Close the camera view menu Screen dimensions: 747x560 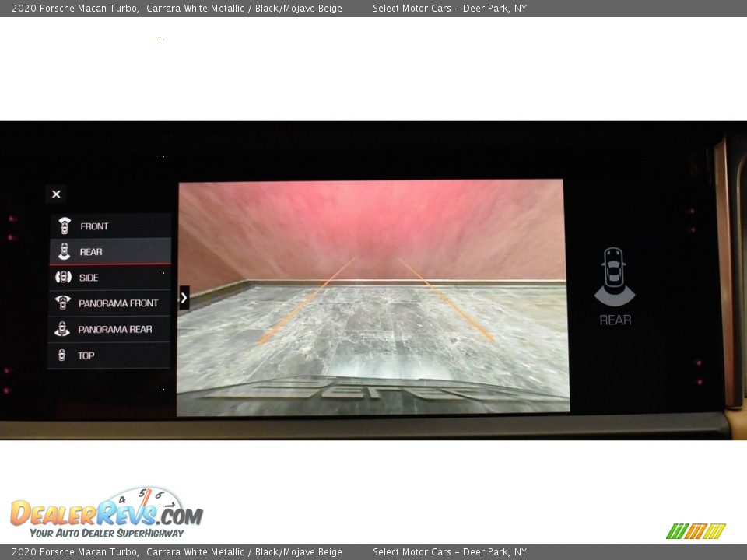[x=56, y=194]
